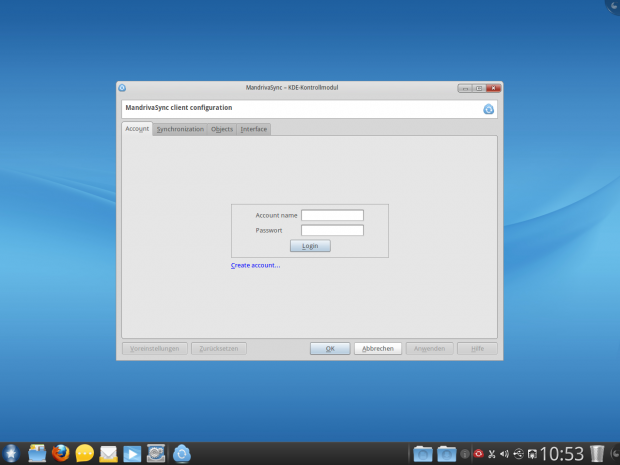Screen dimensions: 620x465
Task: Minimize the MandrivaSync window
Action: (x=465, y=88)
